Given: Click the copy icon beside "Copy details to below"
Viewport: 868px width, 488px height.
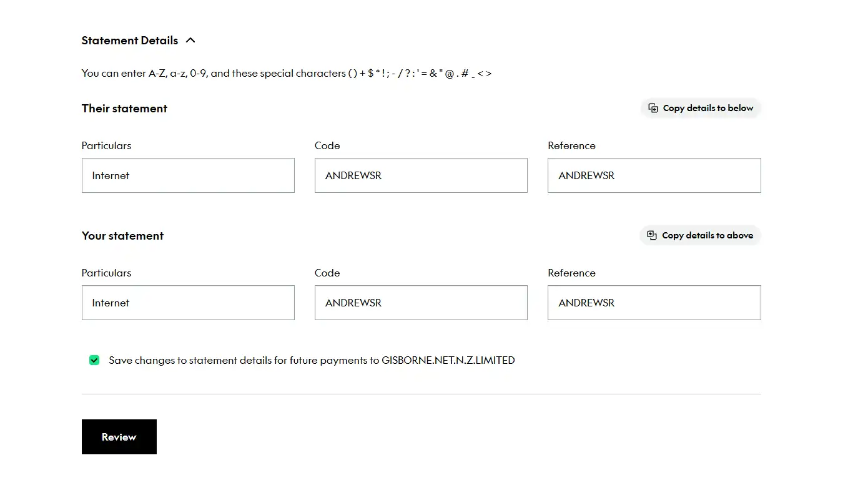Looking at the screenshot, I should pos(653,108).
